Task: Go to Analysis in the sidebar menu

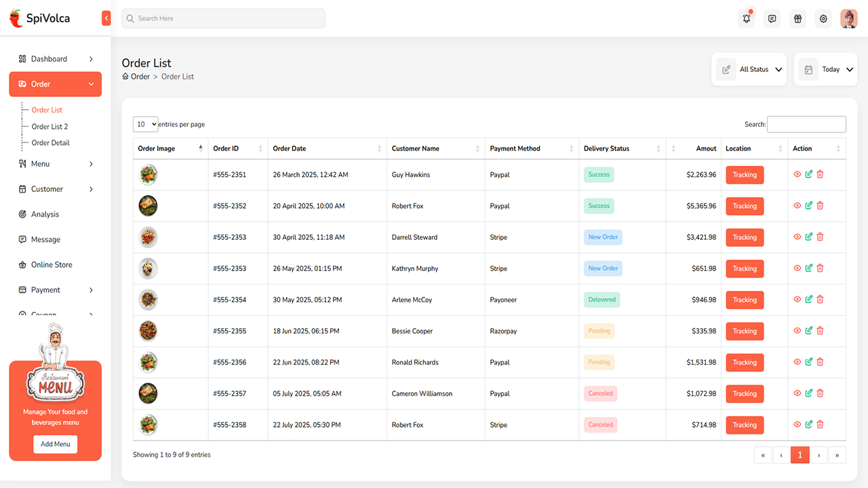Action: point(45,214)
